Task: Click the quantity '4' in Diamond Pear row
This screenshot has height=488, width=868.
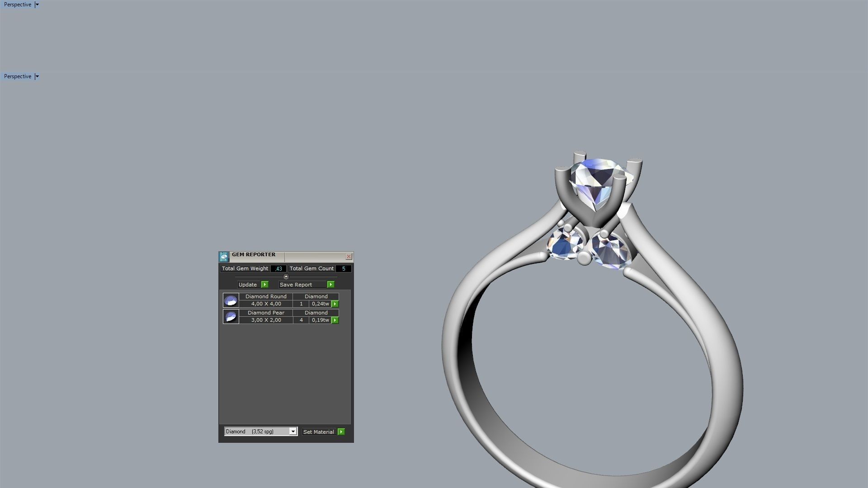Action: coord(301,320)
